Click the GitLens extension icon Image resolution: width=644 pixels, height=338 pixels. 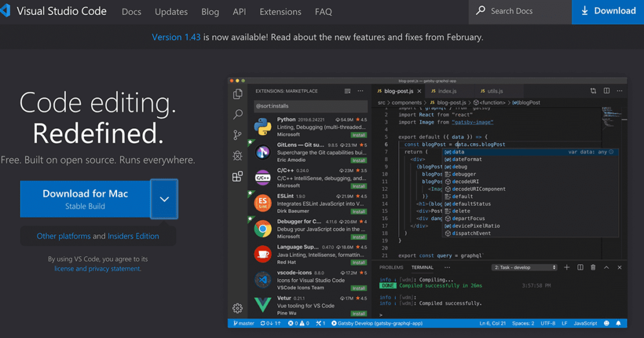(x=263, y=152)
